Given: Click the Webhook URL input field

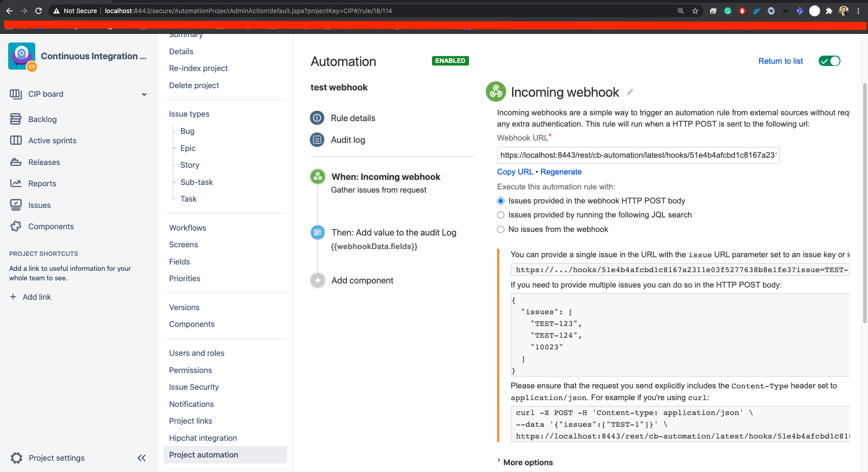Looking at the screenshot, I should pos(638,155).
